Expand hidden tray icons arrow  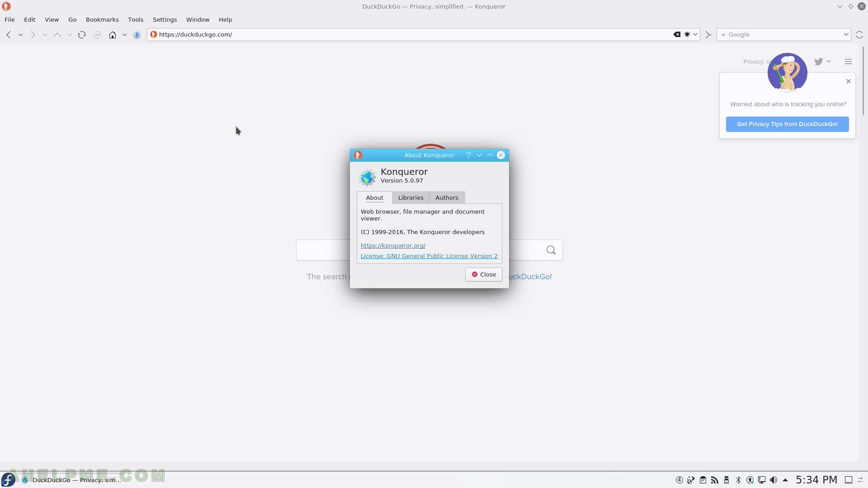point(785,480)
